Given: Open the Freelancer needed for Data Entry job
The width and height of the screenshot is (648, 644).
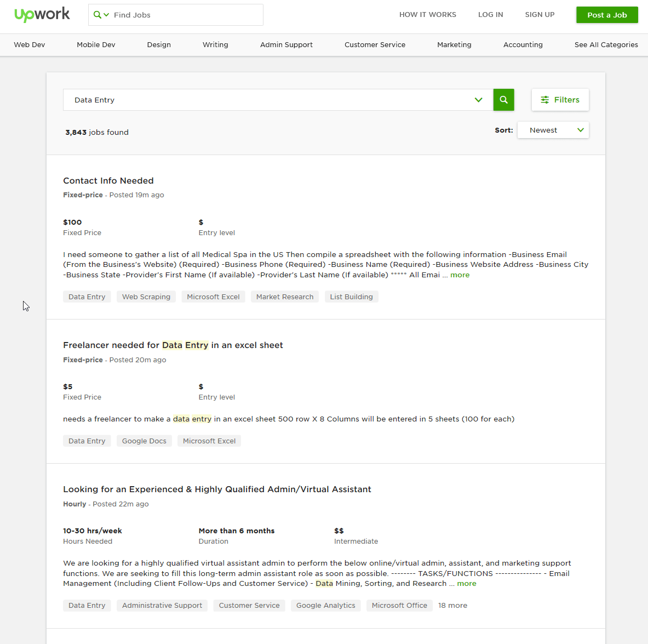Looking at the screenshot, I should click(x=173, y=345).
